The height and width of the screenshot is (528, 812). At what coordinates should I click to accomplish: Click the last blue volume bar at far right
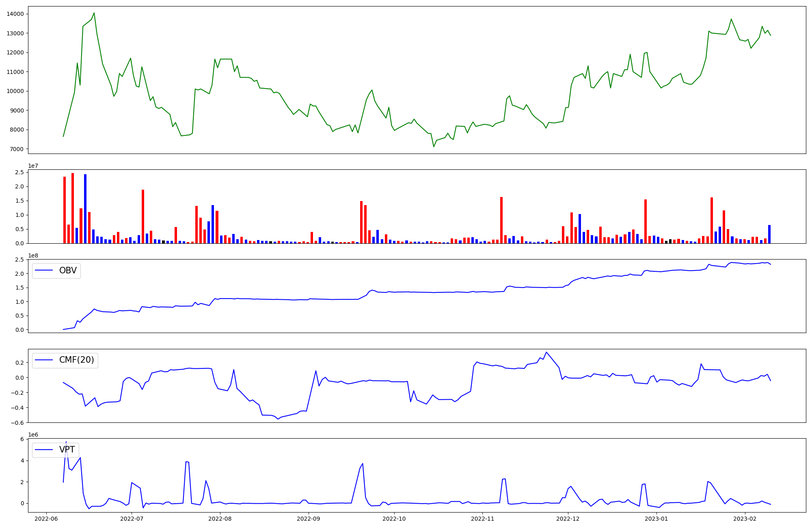click(769, 234)
